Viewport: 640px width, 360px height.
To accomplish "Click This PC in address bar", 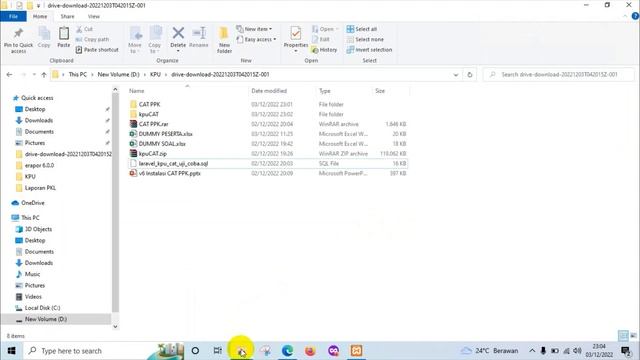I will point(78,74).
